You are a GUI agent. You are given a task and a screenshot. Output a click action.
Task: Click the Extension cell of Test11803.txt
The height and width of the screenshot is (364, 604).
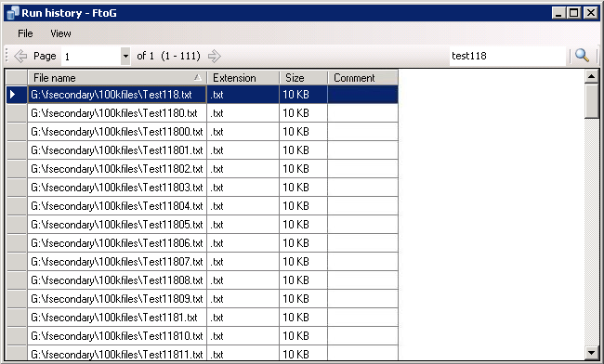click(x=243, y=188)
